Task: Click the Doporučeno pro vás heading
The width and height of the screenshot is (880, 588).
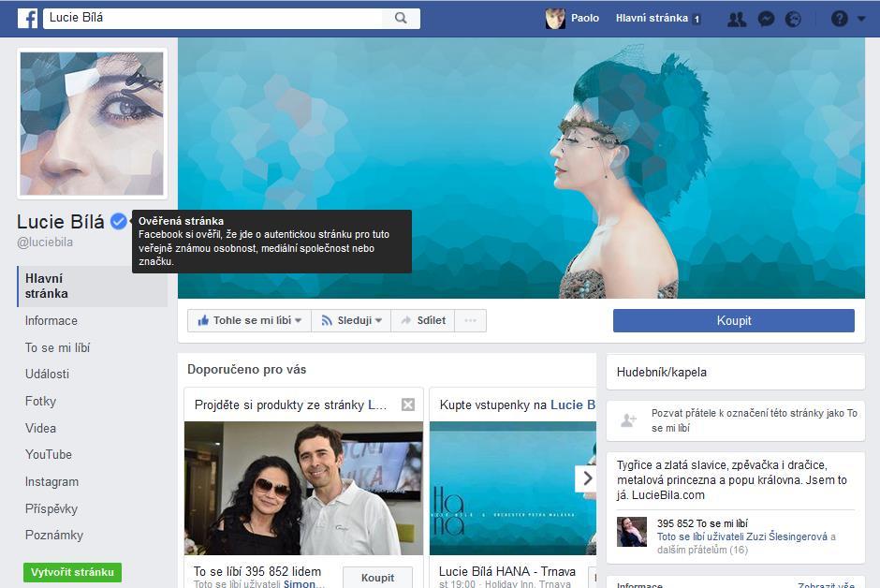Action: click(247, 370)
